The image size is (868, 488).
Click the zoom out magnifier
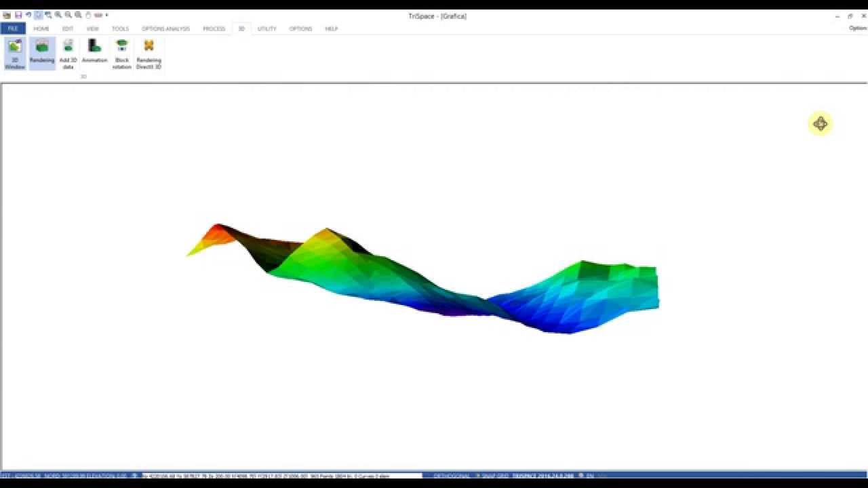pyautogui.click(x=68, y=15)
